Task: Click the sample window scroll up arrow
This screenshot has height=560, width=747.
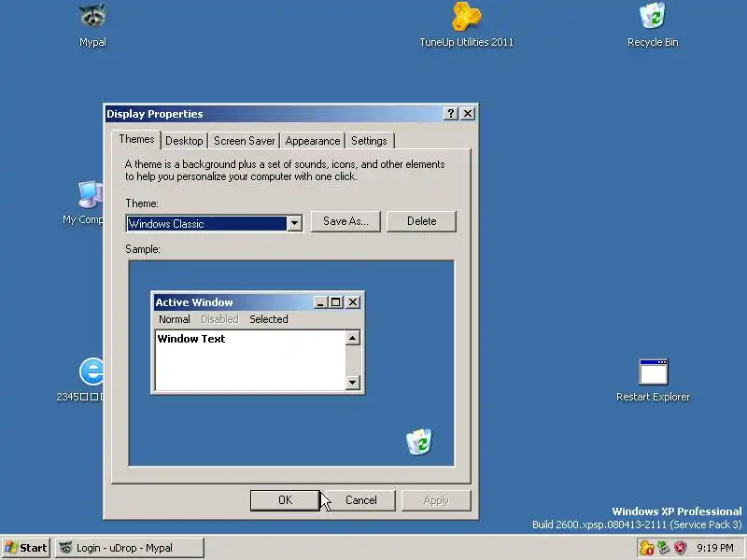Action: tap(353, 338)
